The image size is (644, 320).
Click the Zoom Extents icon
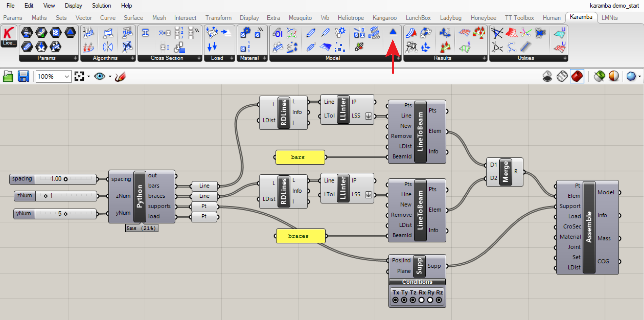(79, 77)
